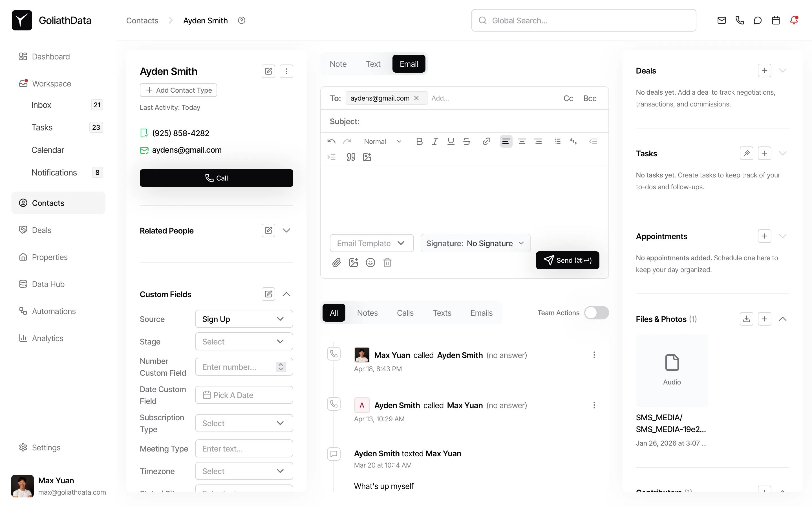Image resolution: width=812 pixels, height=507 pixels.
Task: Insert an emoji into the email
Action: coord(370,263)
